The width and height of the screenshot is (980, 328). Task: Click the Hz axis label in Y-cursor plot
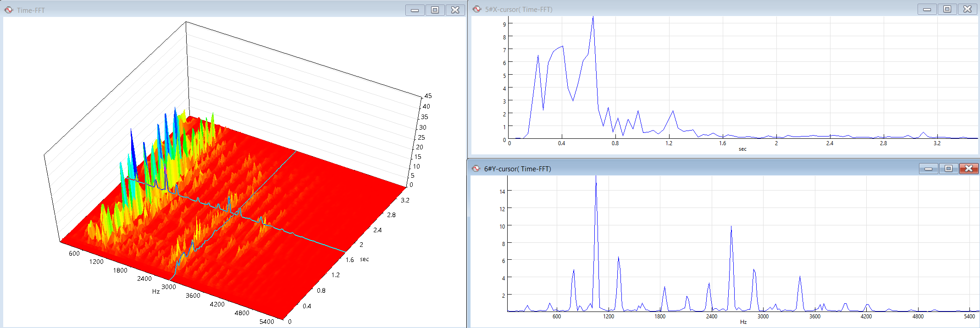(743, 322)
